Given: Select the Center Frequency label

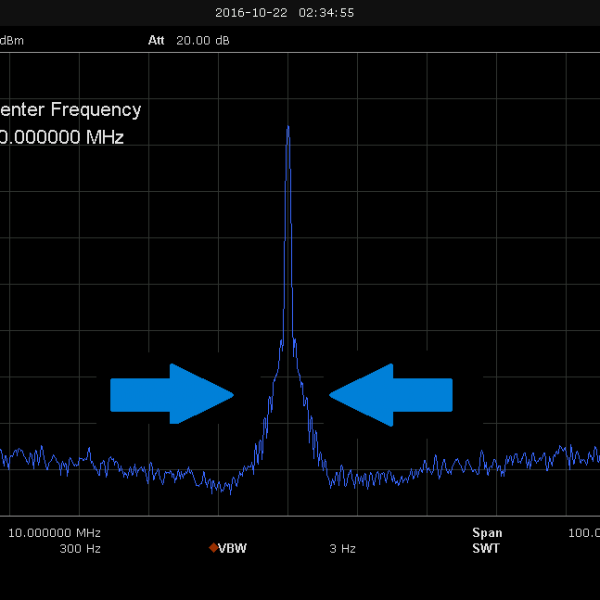Looking at the screenshot, I should coord(70,110).
